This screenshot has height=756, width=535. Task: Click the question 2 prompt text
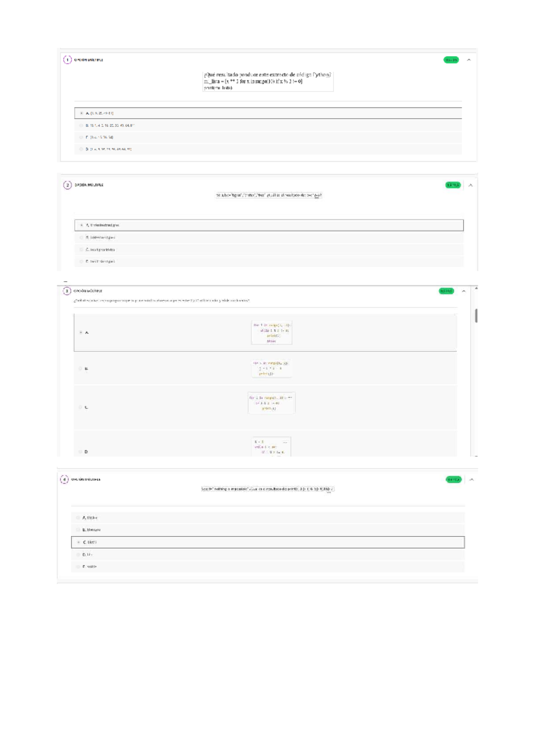click(x=268, y=195)
